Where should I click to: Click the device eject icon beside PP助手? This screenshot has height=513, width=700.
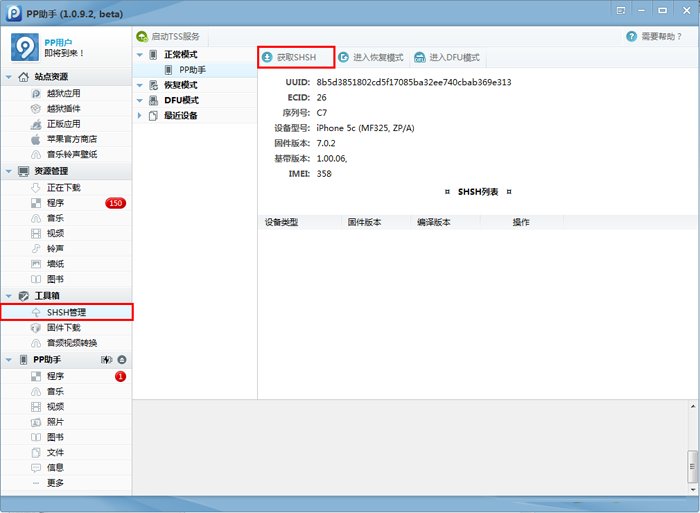point(122,359)
